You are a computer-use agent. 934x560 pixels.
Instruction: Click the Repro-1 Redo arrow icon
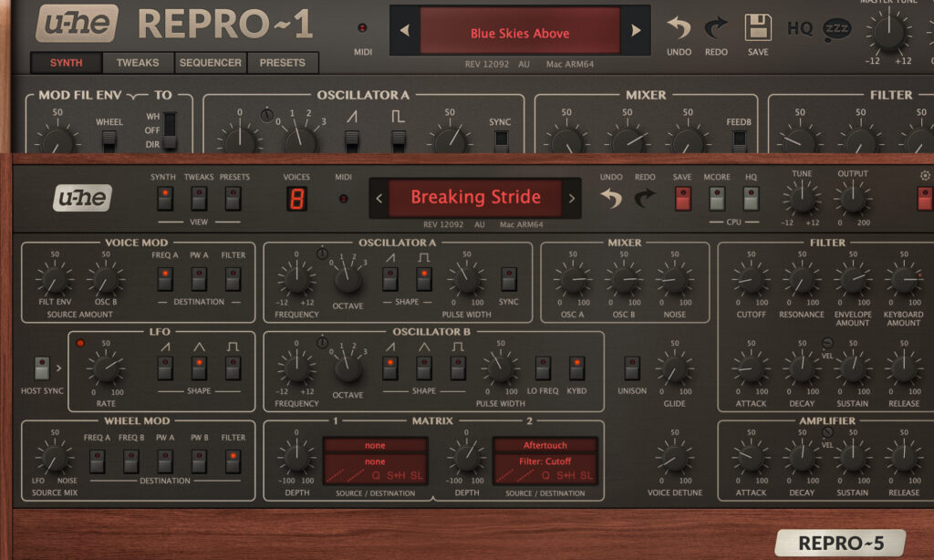(x=716, y=28)
